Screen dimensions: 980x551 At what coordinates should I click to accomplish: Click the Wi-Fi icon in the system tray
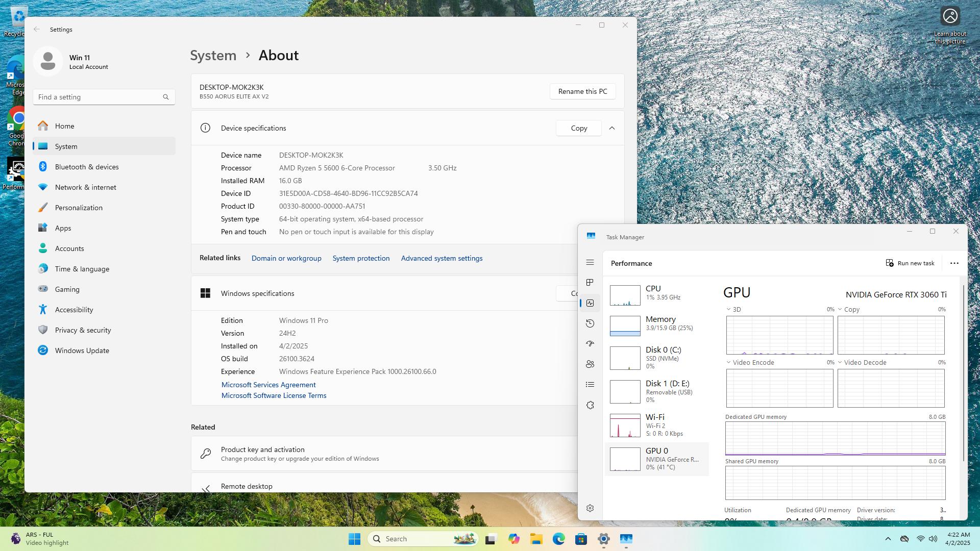[921, 539]
